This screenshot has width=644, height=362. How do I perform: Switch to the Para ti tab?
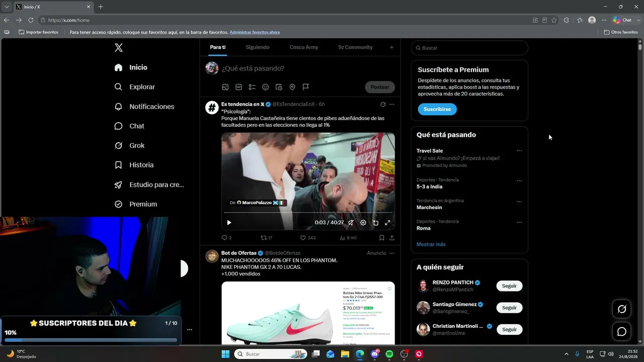(x=218, y=47)
